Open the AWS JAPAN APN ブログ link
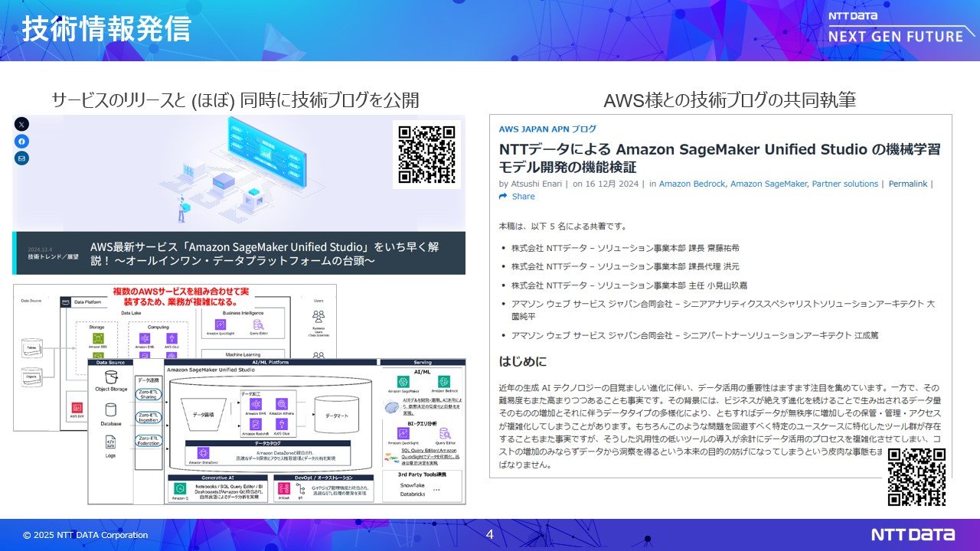 (x=547, y=129)
